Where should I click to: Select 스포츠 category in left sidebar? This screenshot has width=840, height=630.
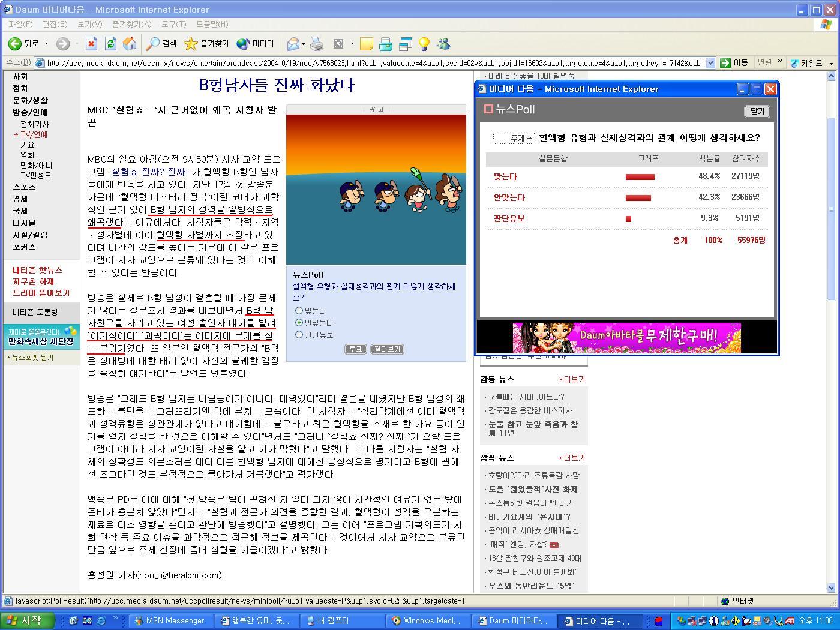coord(24,187)
